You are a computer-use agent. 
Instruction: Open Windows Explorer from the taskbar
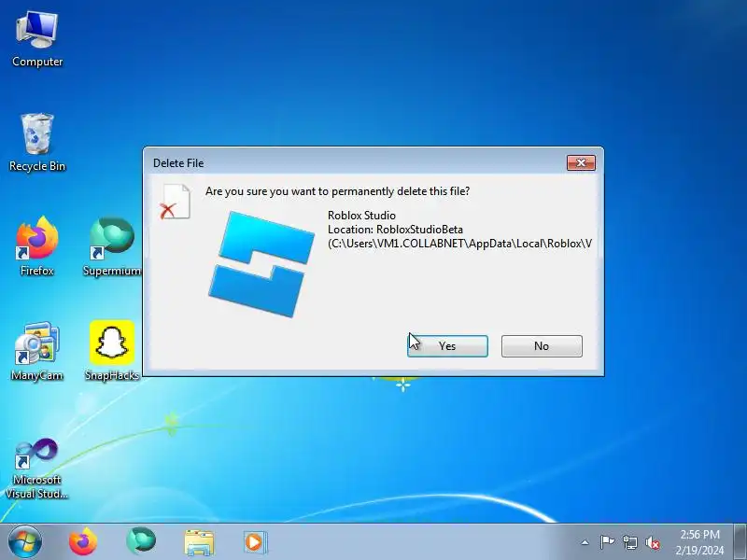(x=199, y=542)
